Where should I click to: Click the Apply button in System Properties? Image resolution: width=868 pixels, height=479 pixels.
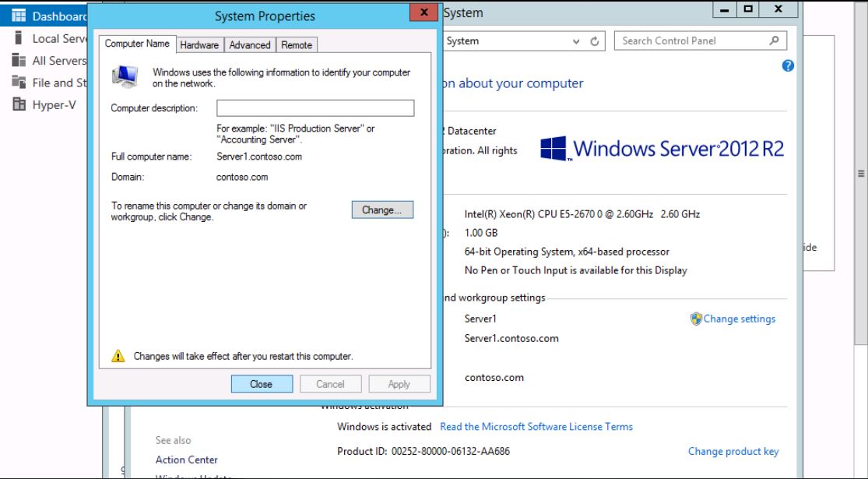click(x=399, y=384)
